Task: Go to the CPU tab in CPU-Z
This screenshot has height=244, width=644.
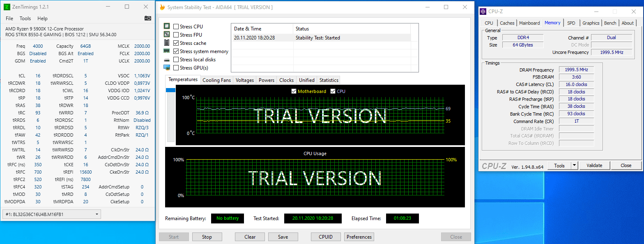Action: tap(489, 23)
